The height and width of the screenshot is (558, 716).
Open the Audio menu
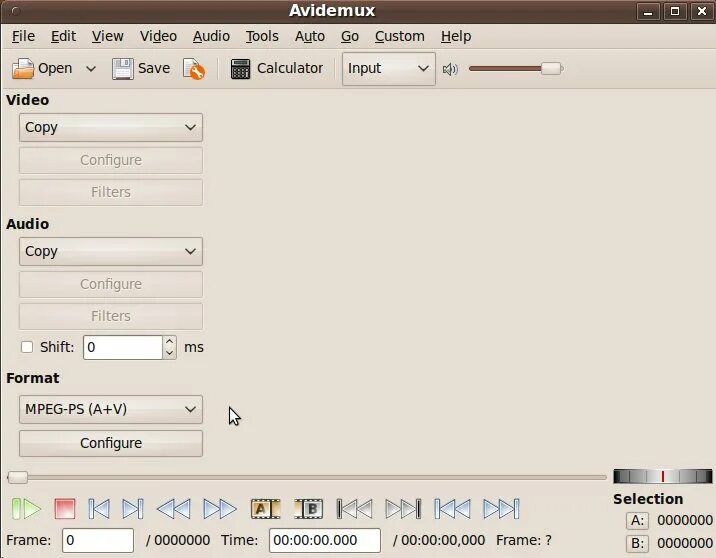point(211,36)
